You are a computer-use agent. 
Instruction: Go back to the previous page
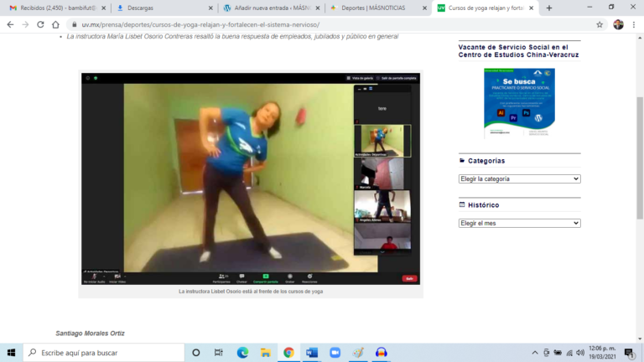tap(10, 24)
